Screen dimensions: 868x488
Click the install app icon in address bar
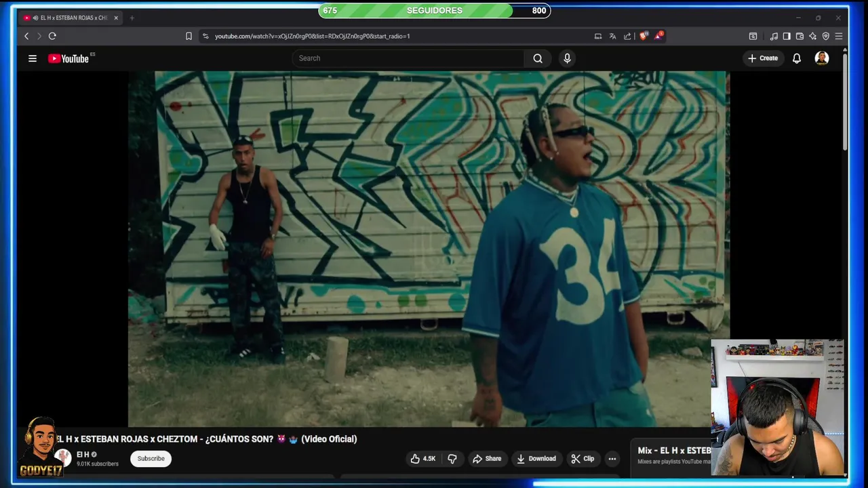tap(598, 36)
